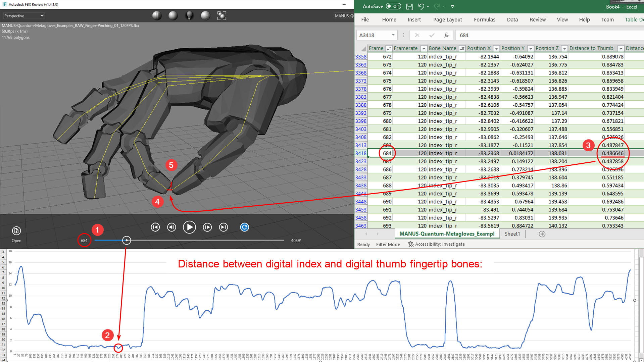The width and height of the screenshot is (644, 362).
Task: Jump to the last frame of animation
Action: coord(224,227)
